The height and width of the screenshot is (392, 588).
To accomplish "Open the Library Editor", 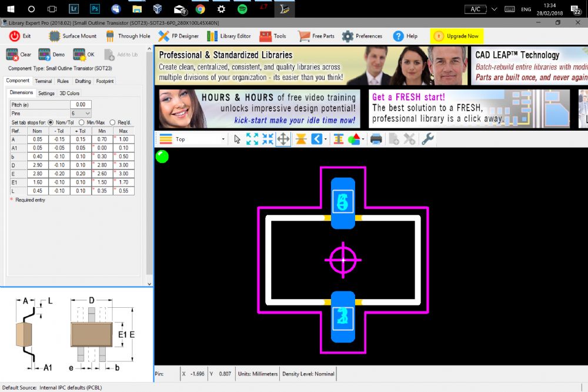I will point(229,36).
